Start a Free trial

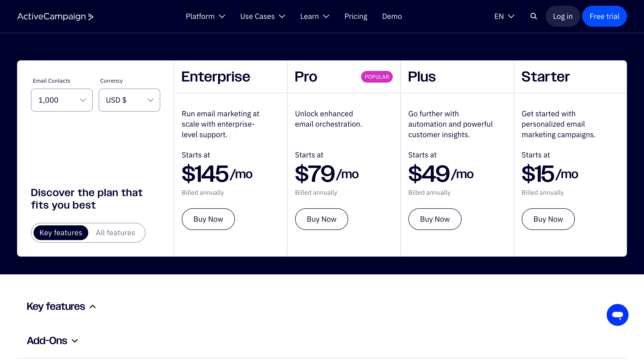[x=604, y=17]
